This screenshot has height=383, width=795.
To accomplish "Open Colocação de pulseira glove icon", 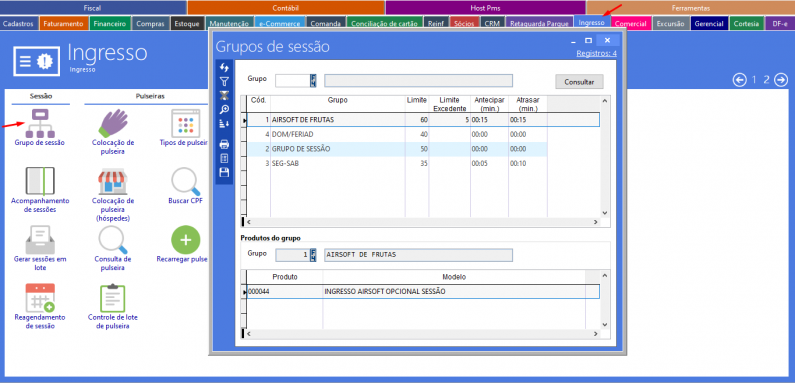I will tap(113, 123).
